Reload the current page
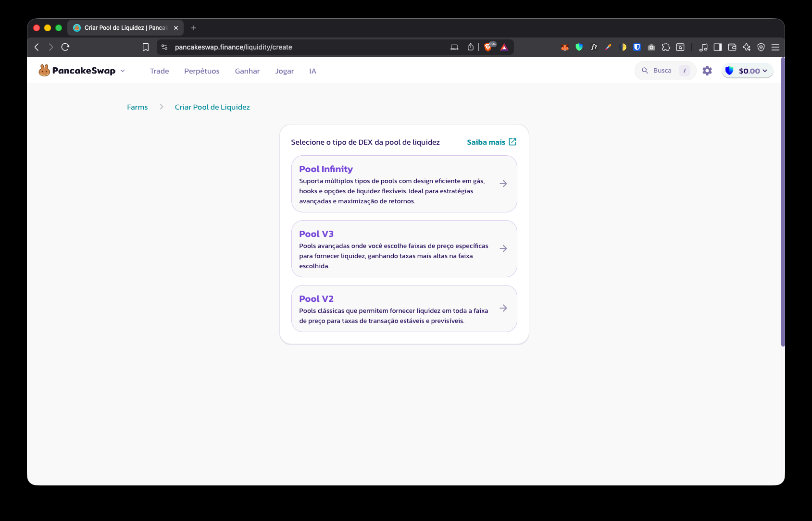Screen dimensions: 812x521 pos(65,47)
